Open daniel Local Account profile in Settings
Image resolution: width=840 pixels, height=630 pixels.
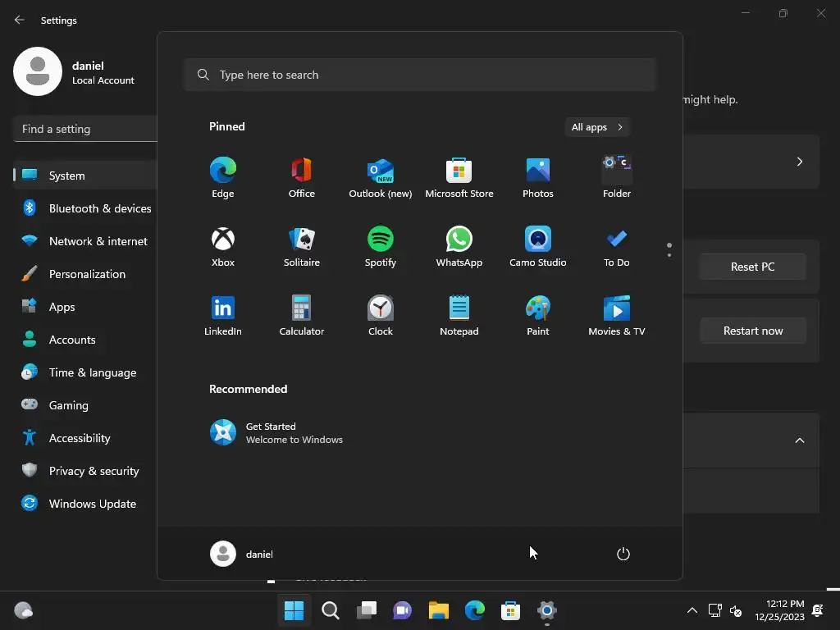pos(75,72)
